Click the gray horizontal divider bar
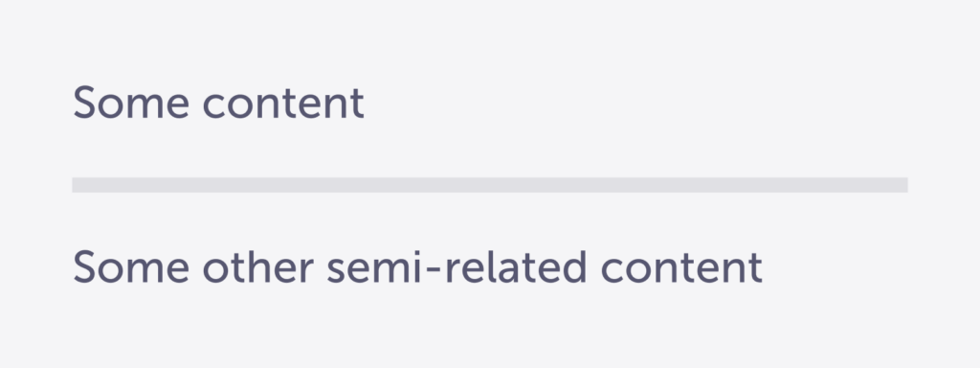 pyautogui.click(x=490, y=185)
